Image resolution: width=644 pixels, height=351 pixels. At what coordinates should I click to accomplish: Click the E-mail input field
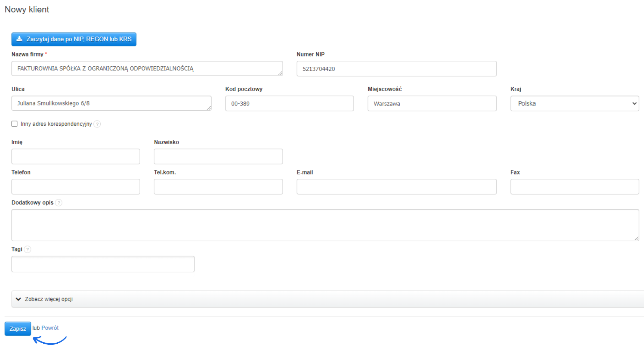396,187
